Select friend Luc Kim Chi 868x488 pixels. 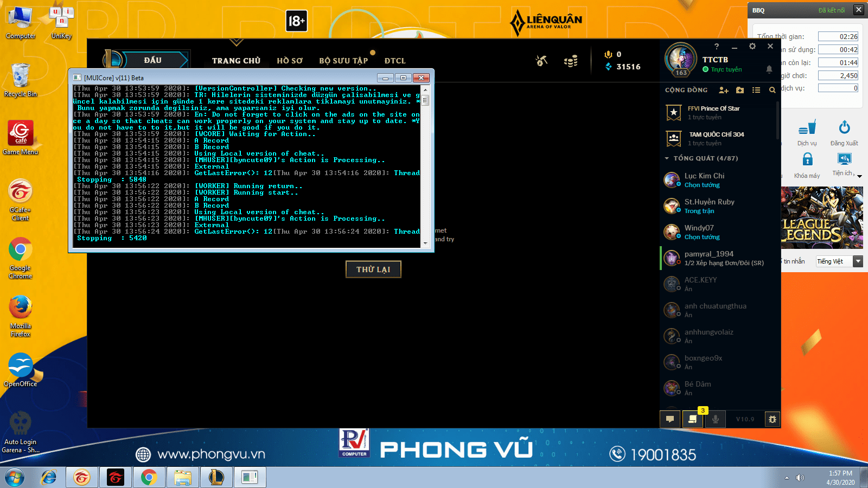click(719, 180)
